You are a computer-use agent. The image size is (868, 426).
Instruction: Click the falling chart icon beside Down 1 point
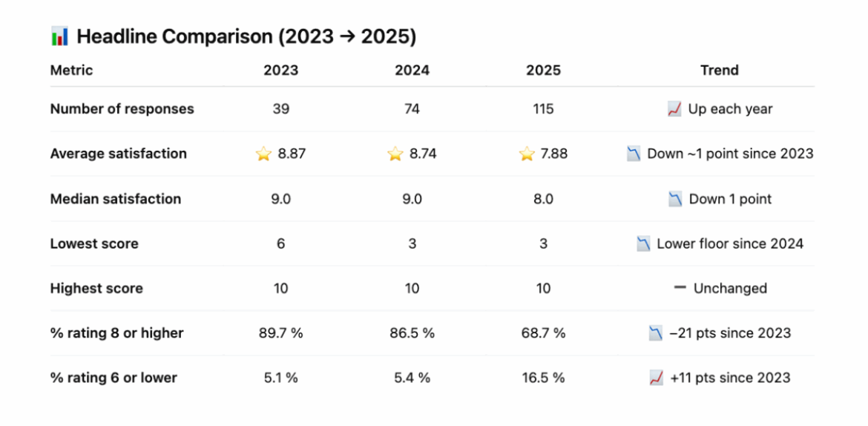(x=675, y=200)
